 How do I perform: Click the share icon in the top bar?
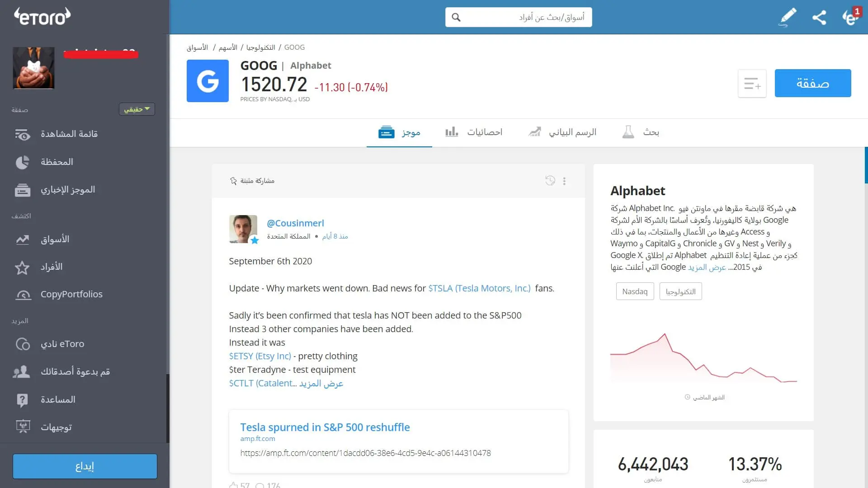click(x=819, y=17)
